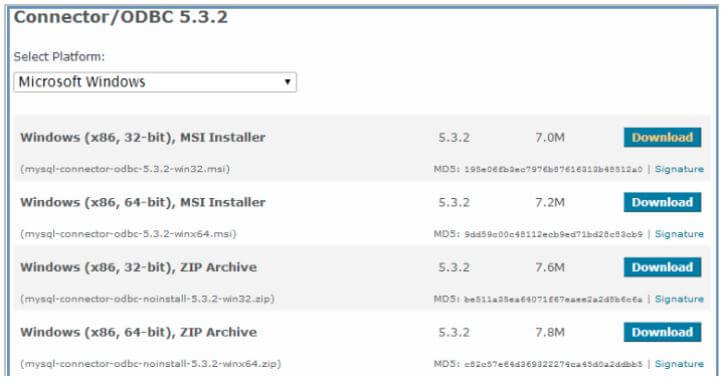Click the 7.0M file size value

(550, 138)
